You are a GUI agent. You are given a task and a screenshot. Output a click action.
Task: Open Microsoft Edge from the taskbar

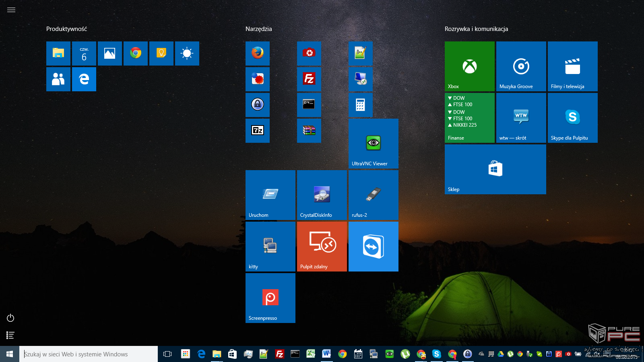(x=201, y=354)
